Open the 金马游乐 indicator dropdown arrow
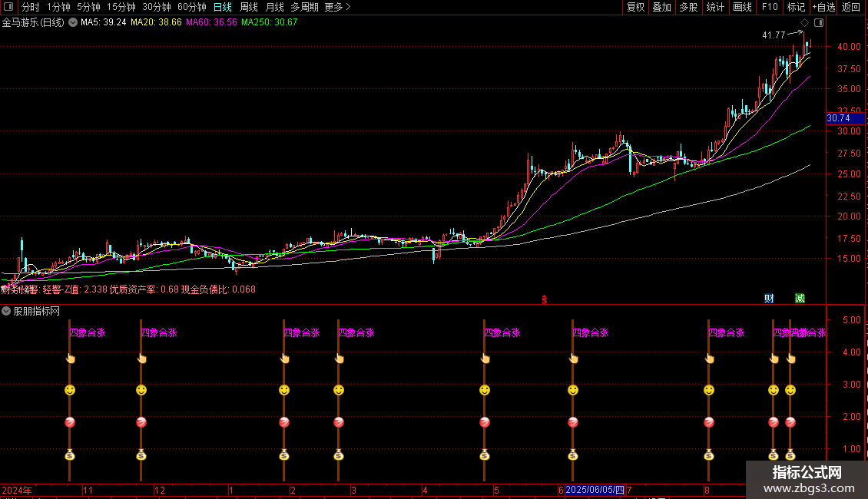Image resolution: width=868 pixels, height=499 pixels. [72, 23]
